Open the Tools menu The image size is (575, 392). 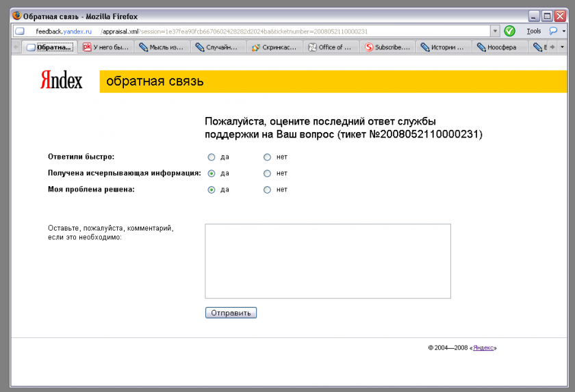(x=533, y=31)
